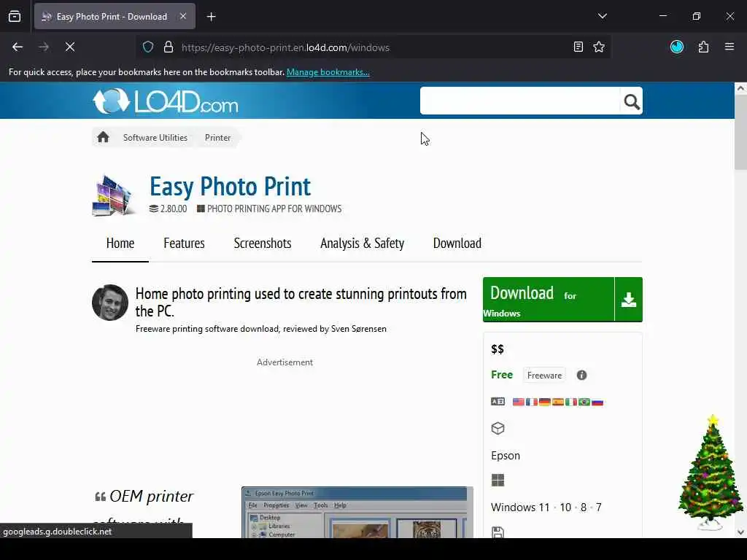747x560 pixels.
Task: Click the tracking protection shield icon
Action: (148, 47)
